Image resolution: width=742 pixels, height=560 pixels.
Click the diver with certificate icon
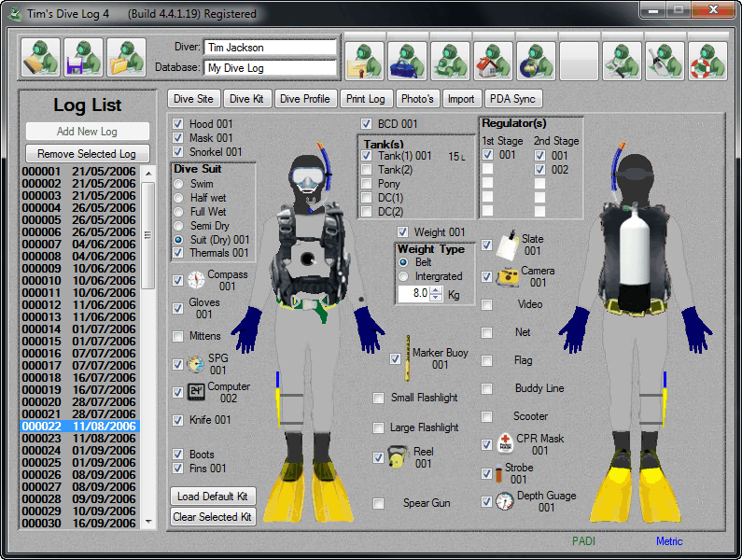pos(364,61)
